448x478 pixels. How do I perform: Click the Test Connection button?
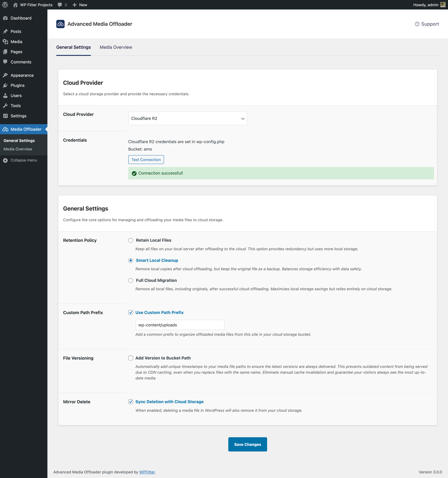coord(146,160)
